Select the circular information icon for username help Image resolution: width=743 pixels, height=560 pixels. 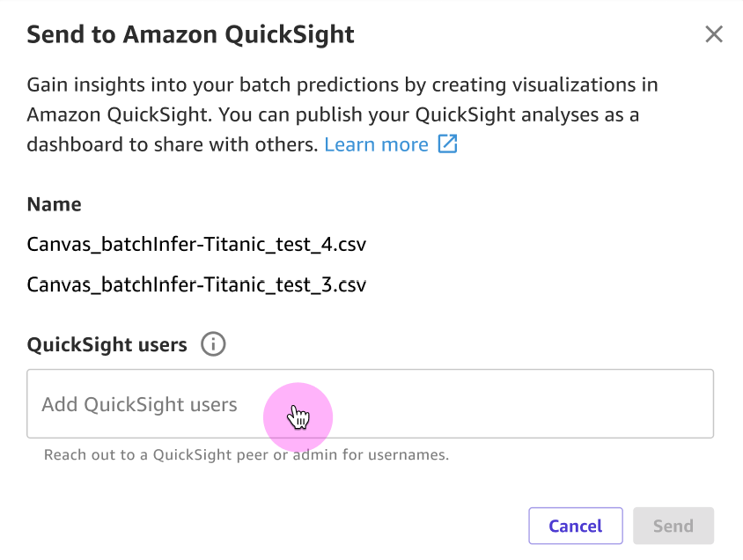click(213, 344)
